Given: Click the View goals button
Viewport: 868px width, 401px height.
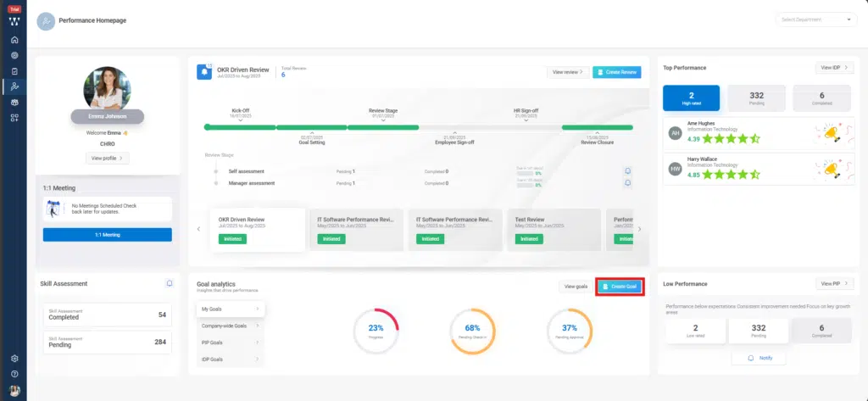Looking at the screenshot, I should point(576,287).
